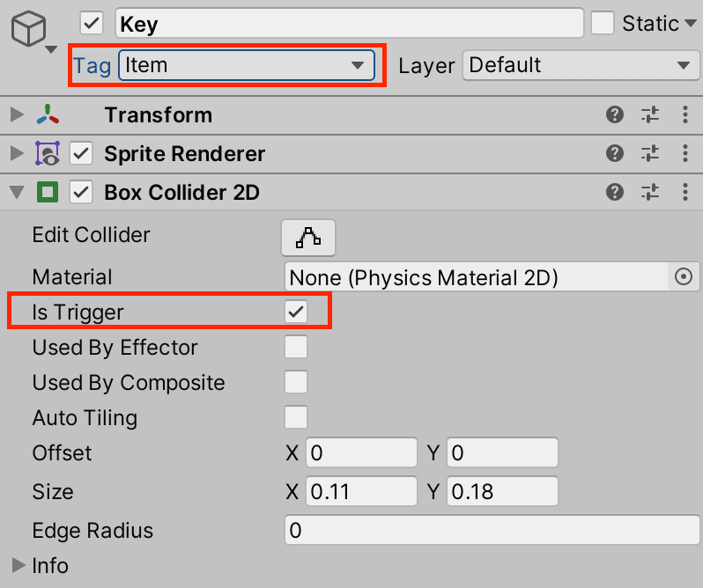Image resolution: width=703 pixels, height=588 pixels.
Task: Open the Tag dropdown showing Item
Action: click(246, 65)
